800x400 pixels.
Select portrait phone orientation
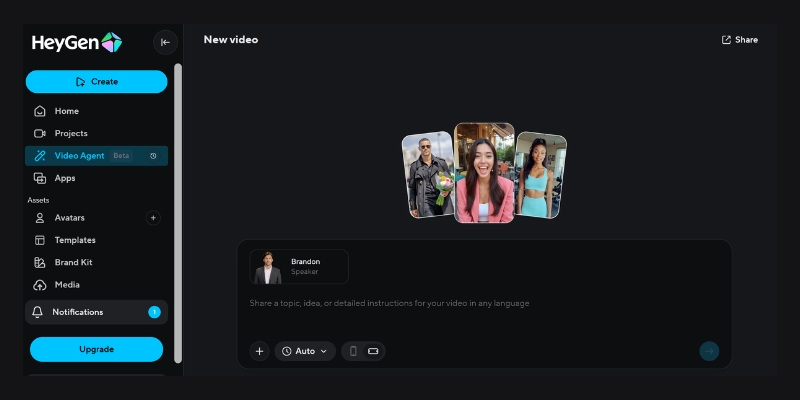coord(353,351)
